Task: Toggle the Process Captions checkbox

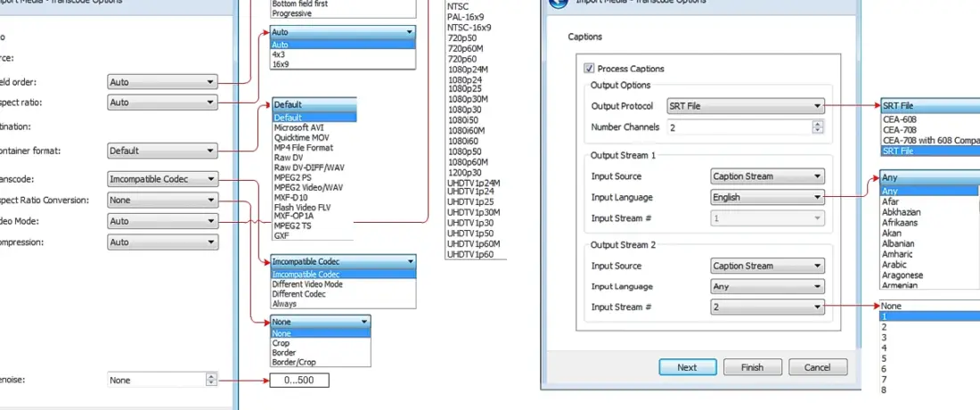Action: point(589,69)
